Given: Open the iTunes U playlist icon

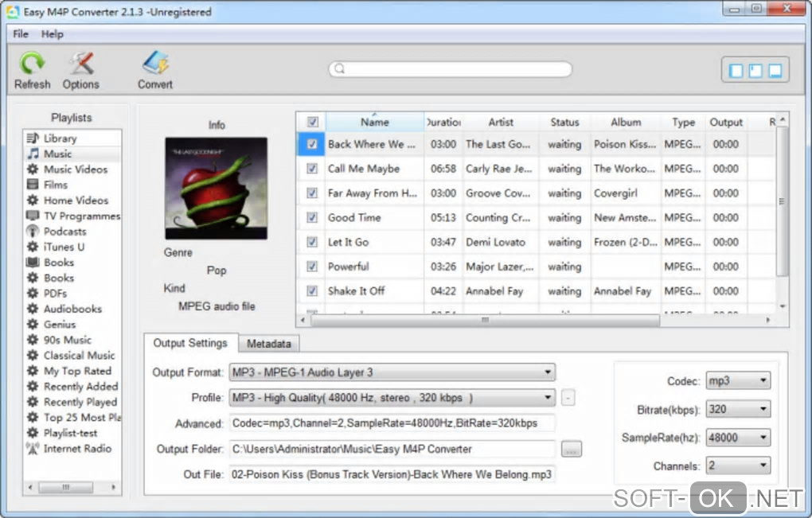Looking at the screenshot, I should [x=33, y=247].
